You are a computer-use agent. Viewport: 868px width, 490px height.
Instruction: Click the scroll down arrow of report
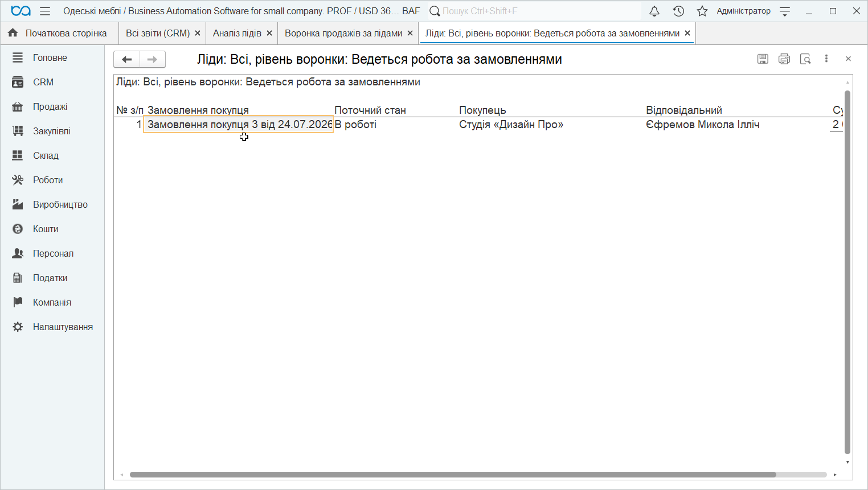(847, 462)
